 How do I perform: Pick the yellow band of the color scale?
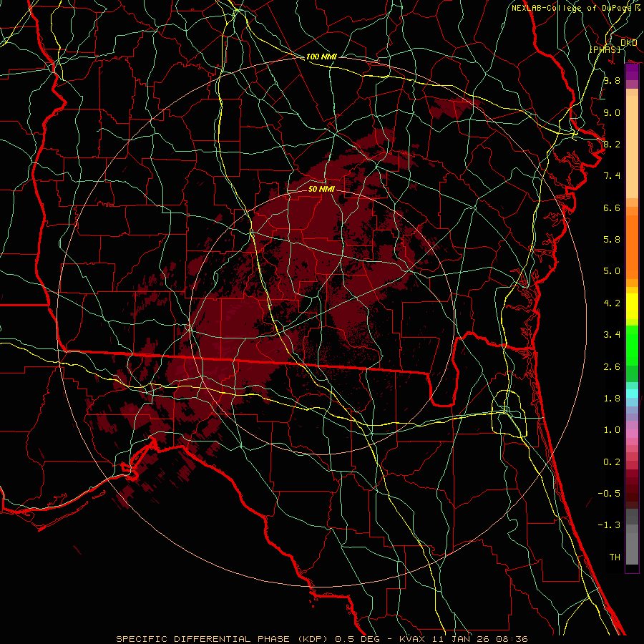coord(632,306)
